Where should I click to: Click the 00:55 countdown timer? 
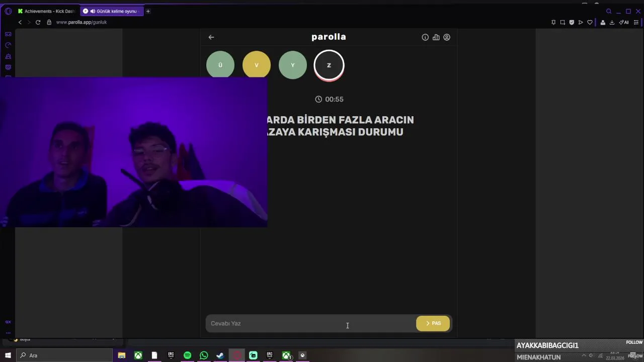click(x=329, y=100)
